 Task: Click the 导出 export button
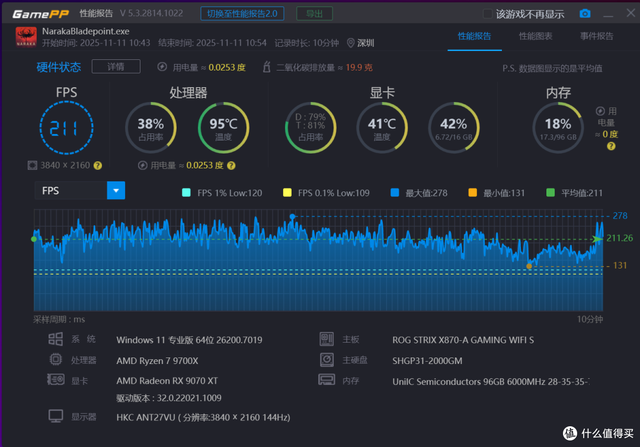(x=314, y=13)
